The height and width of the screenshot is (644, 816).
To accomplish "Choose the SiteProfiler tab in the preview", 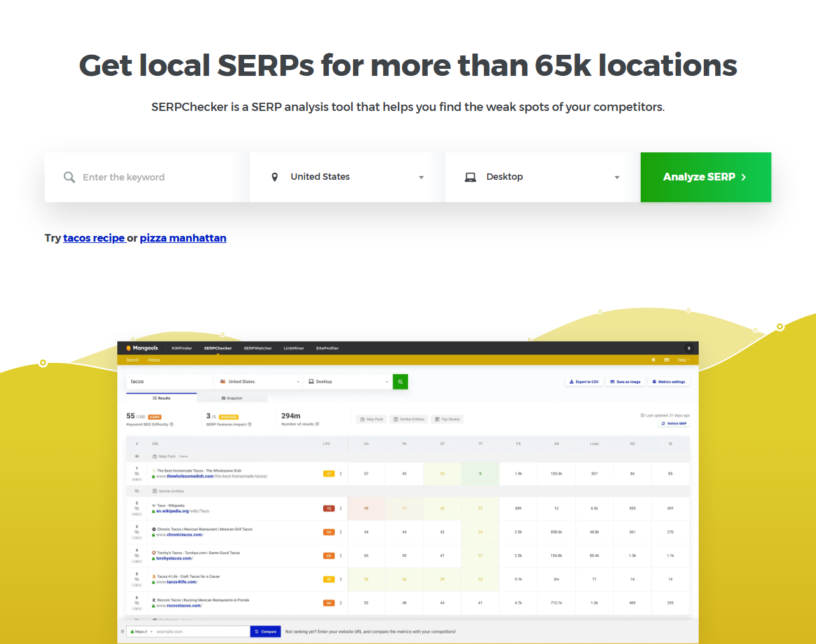I will click(x=327, y=348).
